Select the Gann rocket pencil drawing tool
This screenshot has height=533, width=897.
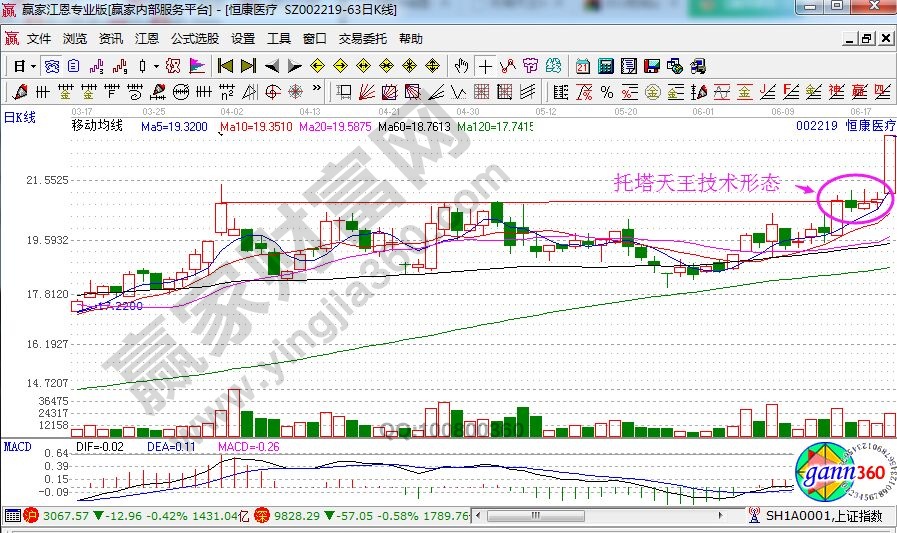coord(19,92)
